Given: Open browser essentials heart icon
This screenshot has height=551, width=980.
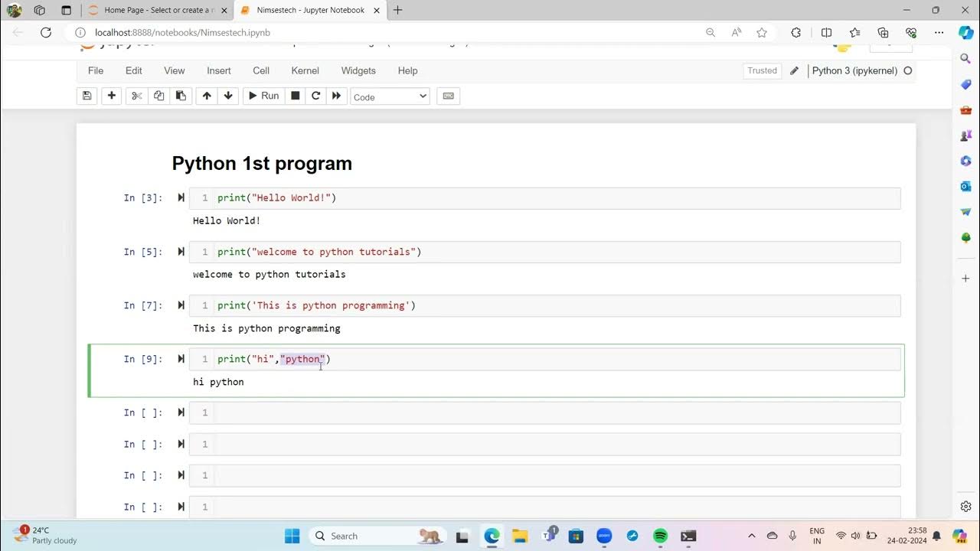Looking at the screenshot, I should (x=911, y=32).
